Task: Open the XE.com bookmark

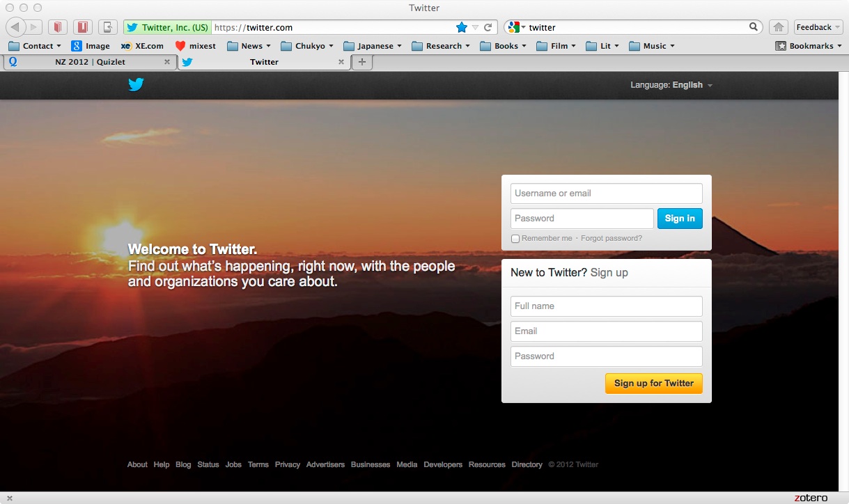Action: point(142,46)
